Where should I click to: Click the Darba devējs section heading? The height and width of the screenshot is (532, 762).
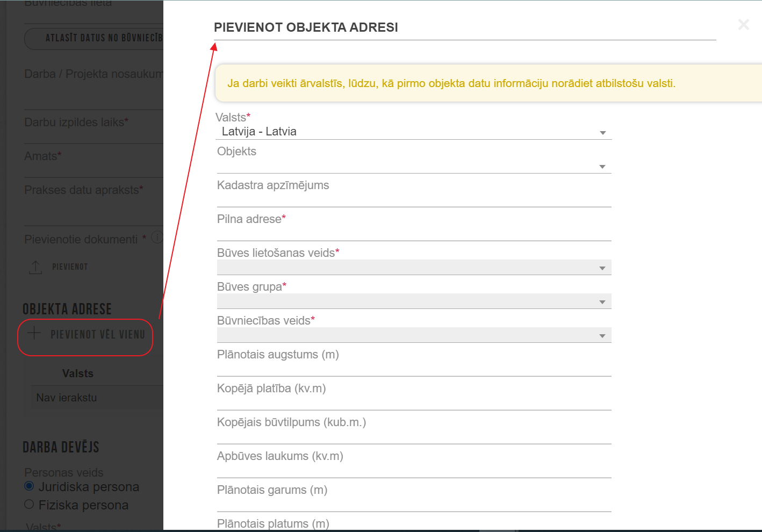61,447
